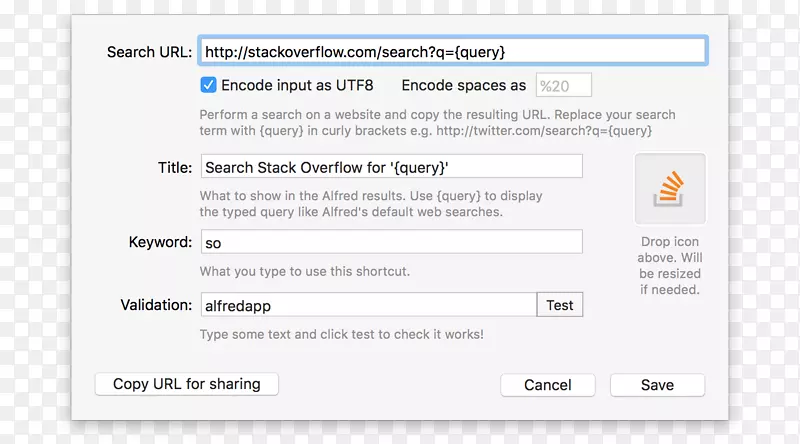Click the 'Title:' label
This screenshot has width=800, height=444.
tap(174, 168)
